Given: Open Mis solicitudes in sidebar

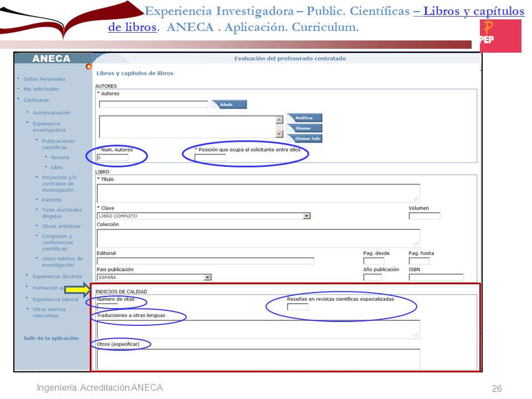Looking at the screenshot, I should (41, 89).
